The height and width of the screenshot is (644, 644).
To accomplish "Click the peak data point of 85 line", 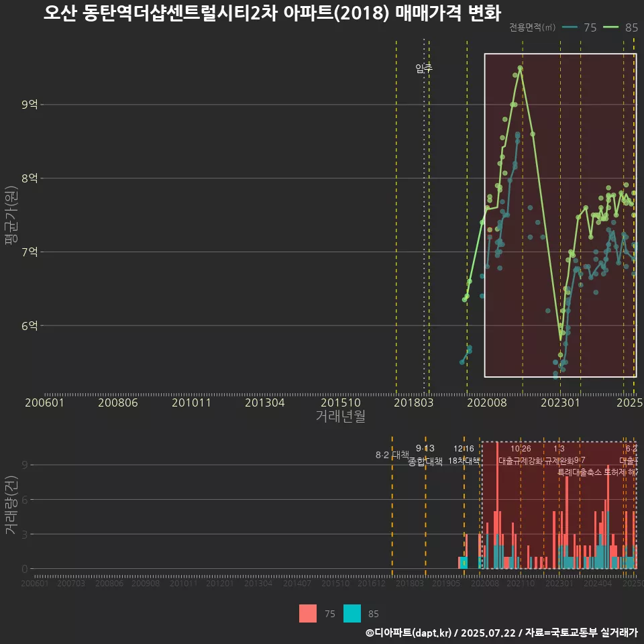I will click(x=520, y=68).
